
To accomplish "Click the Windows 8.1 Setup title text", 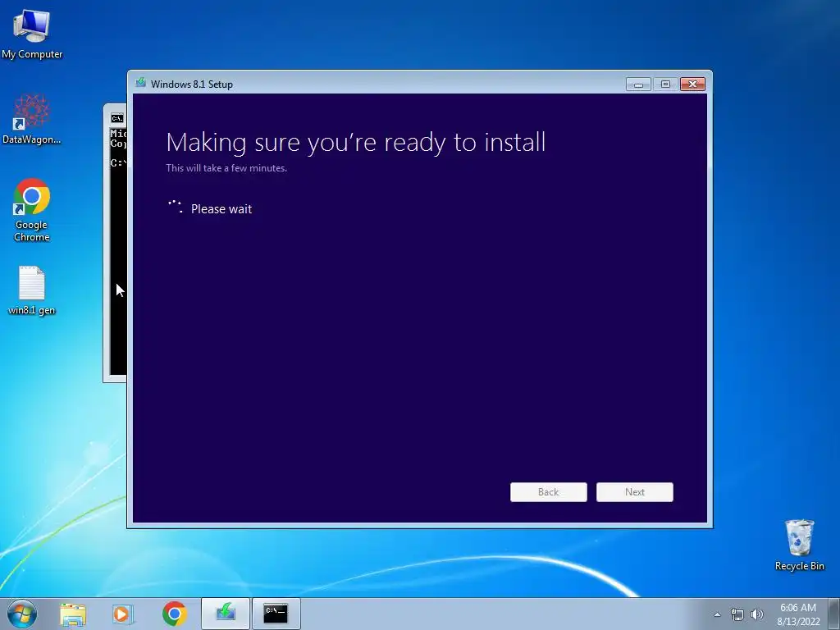I will click(192, 84).
